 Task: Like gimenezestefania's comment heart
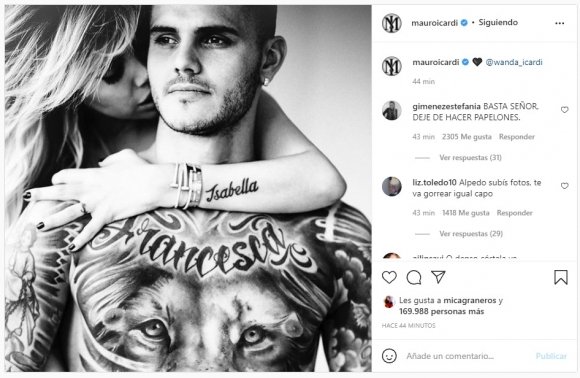click(x=564, y=109)
